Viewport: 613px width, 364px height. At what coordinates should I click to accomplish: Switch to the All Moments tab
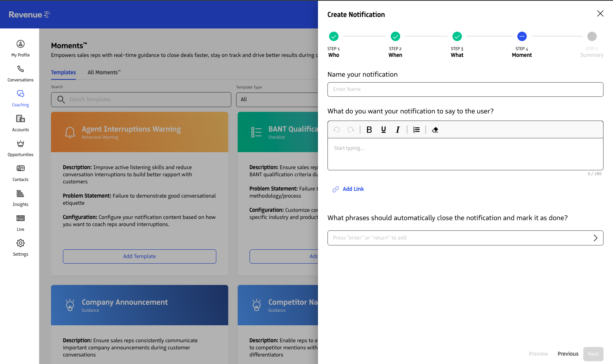point(104,72)
